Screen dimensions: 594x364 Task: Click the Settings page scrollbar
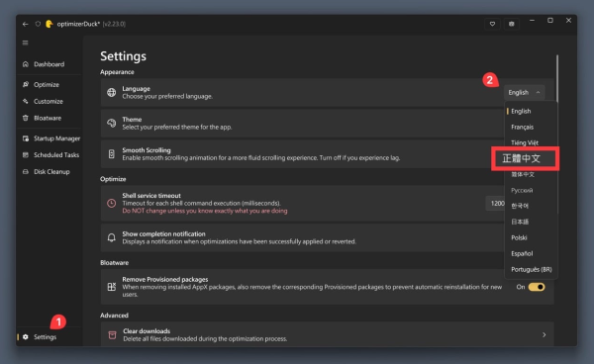point(557,79)
